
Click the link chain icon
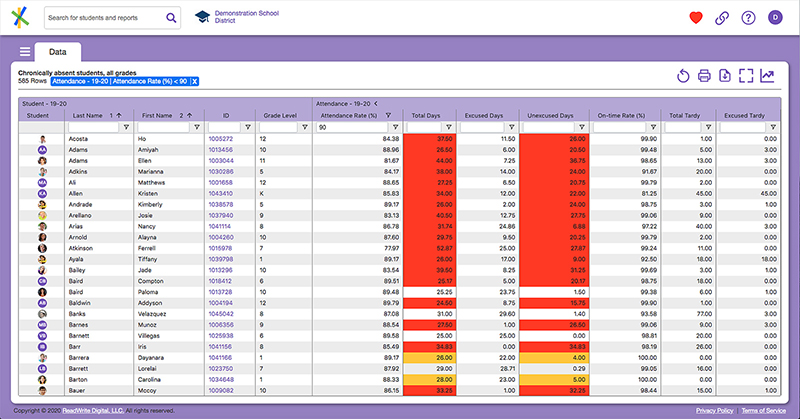pos(722,18)
